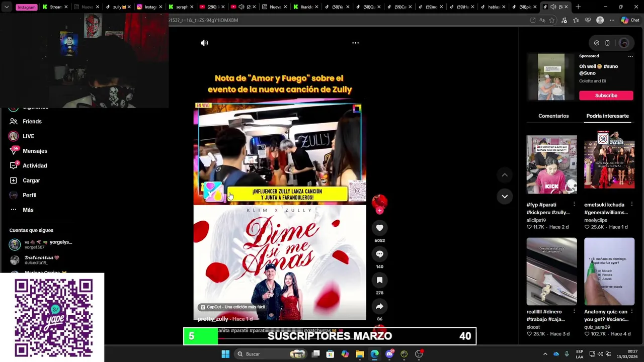Image resolution: width=644 pixels, height=362 pixels.
Task: Show hidden system tray icons
Action: (x=545, y=354)
